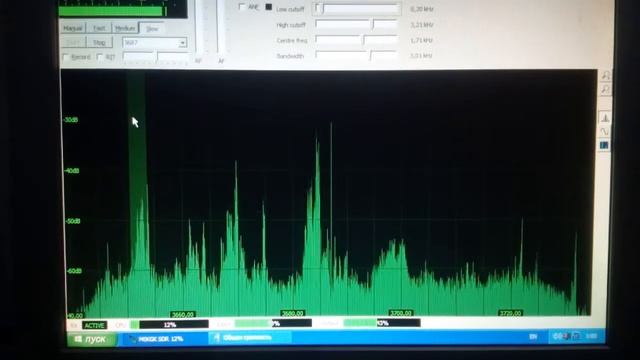Select the Fast AGC tab
The image size is (640, 360).
[99, 28]
